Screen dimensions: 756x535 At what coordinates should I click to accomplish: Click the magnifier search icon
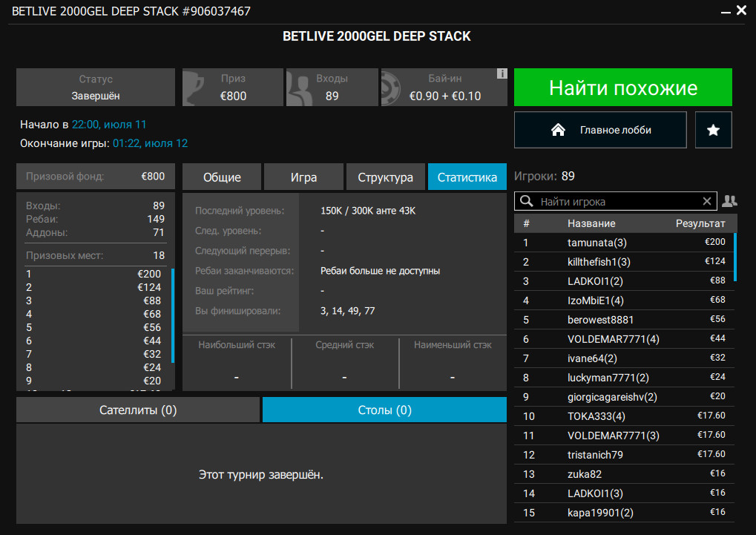point(527,201)
